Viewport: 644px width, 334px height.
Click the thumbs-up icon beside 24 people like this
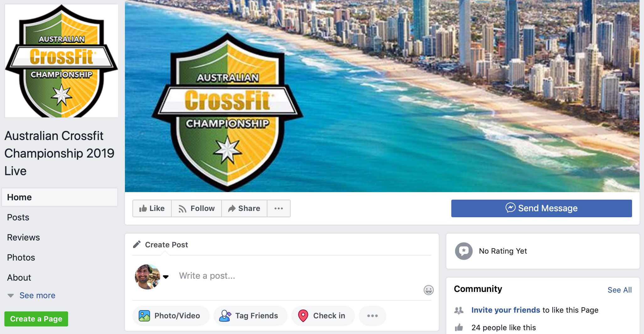pyautogui.click(x=459, y=327)
